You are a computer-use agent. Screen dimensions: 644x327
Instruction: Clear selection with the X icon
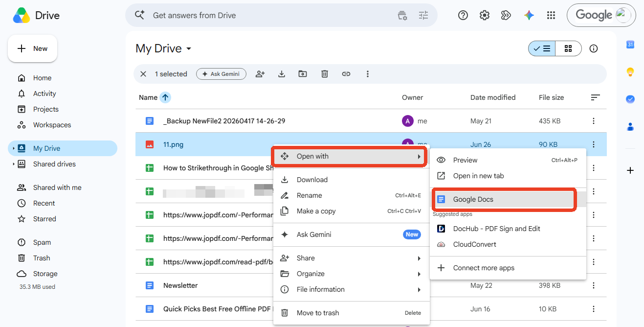pyautogui.click(x=143, y=74)
